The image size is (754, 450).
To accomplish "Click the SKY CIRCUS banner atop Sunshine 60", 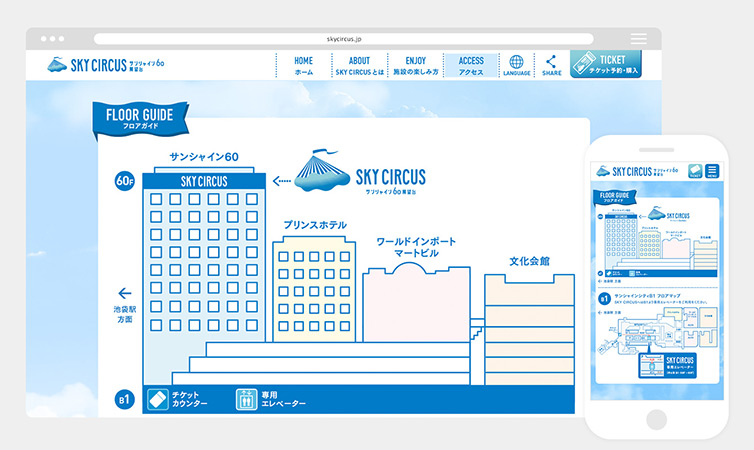I will [x=204, y=181].
